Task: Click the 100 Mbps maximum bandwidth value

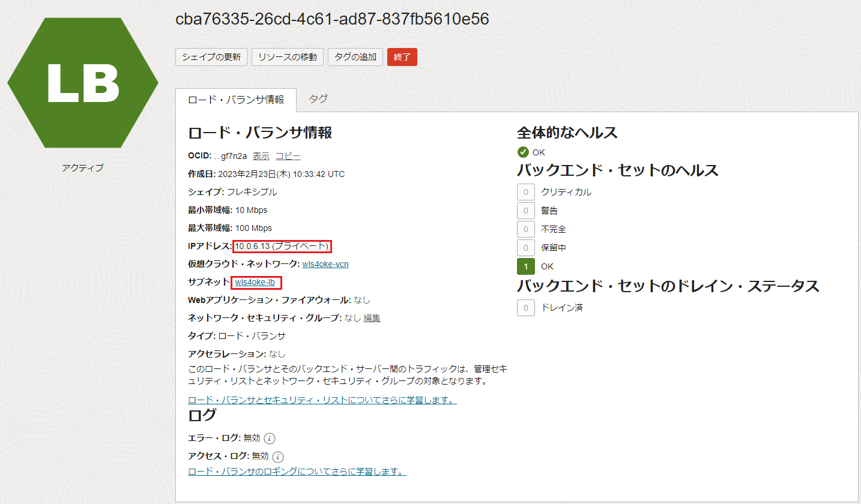Action: click(253, 228)
